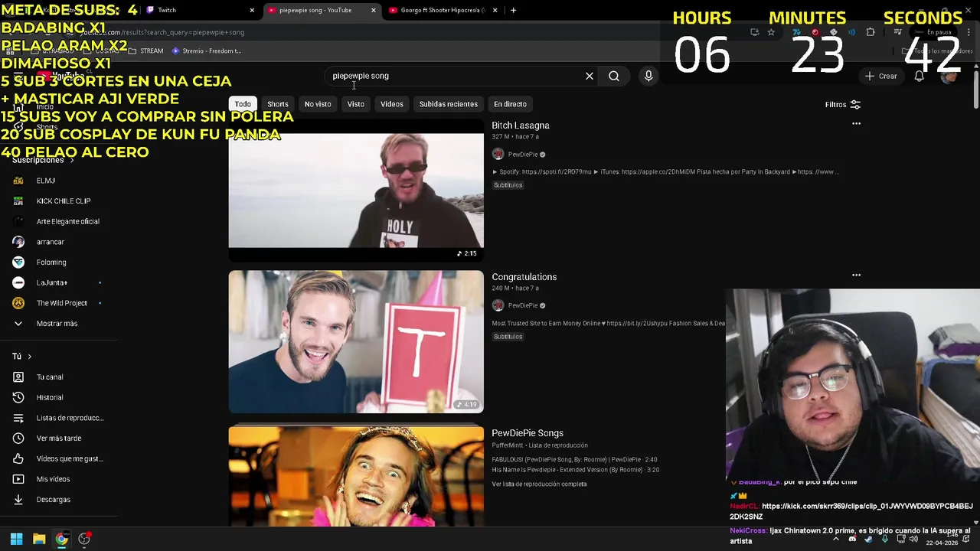Click the Chrome icon in taskbar
Screen dimensions: 980x551
tap(61, 539)
